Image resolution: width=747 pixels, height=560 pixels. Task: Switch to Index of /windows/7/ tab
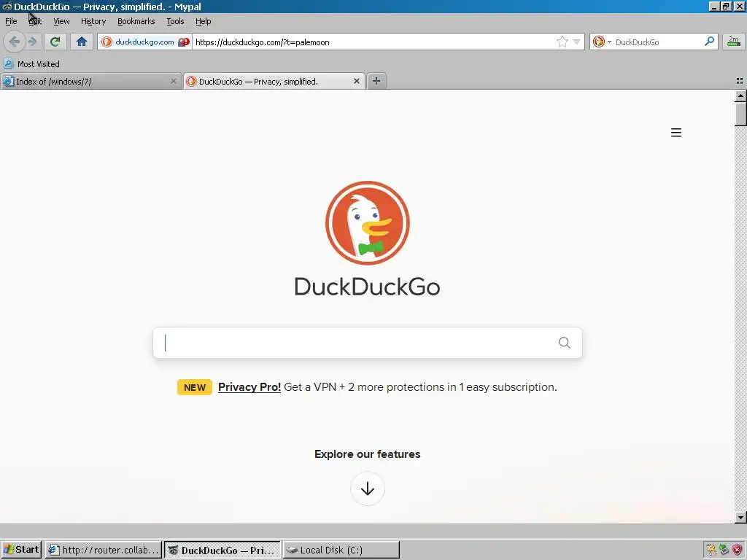click(x=91, y=82)
